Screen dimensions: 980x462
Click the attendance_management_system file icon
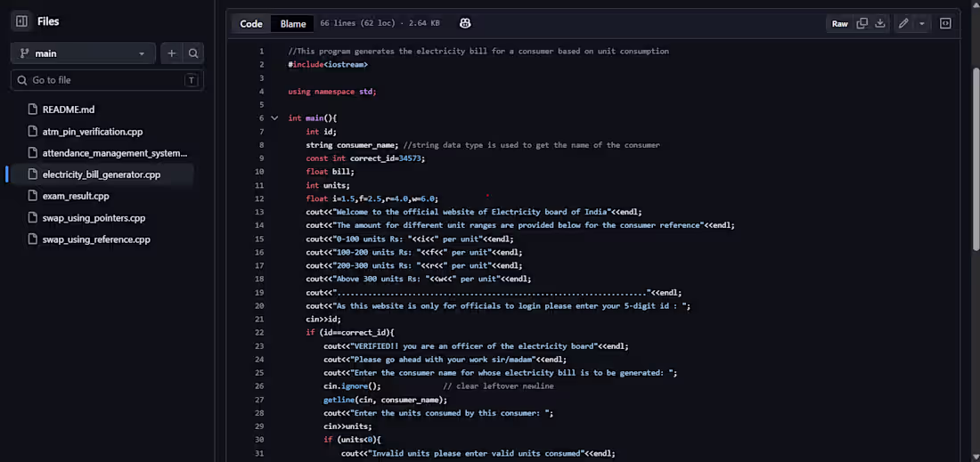[x=32, y=153]
